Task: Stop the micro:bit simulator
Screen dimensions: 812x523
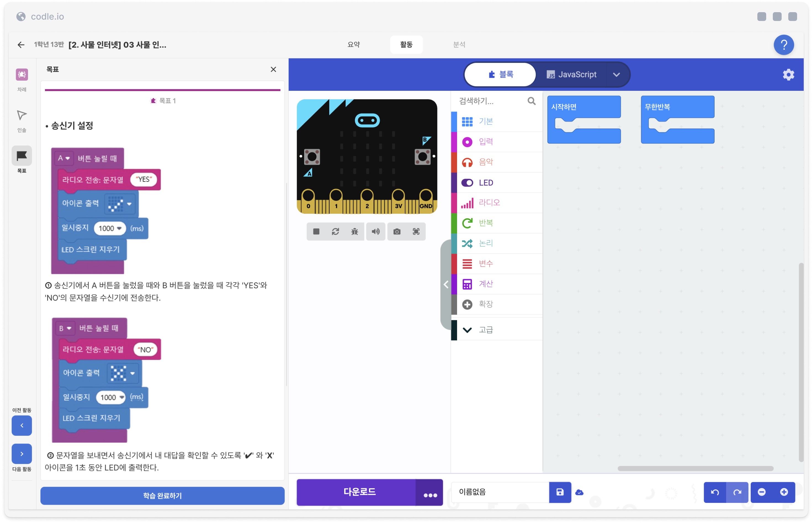Action: point(316,232)
